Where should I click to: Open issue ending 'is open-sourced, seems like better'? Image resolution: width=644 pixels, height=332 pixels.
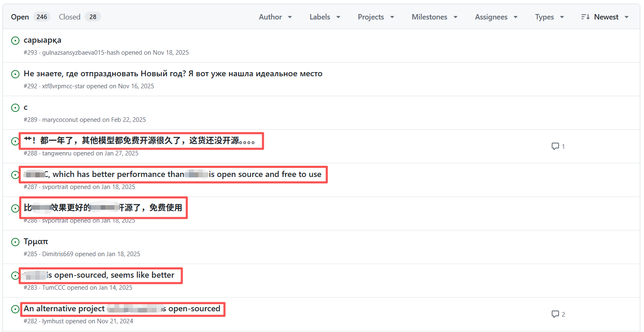pos(110,275)
